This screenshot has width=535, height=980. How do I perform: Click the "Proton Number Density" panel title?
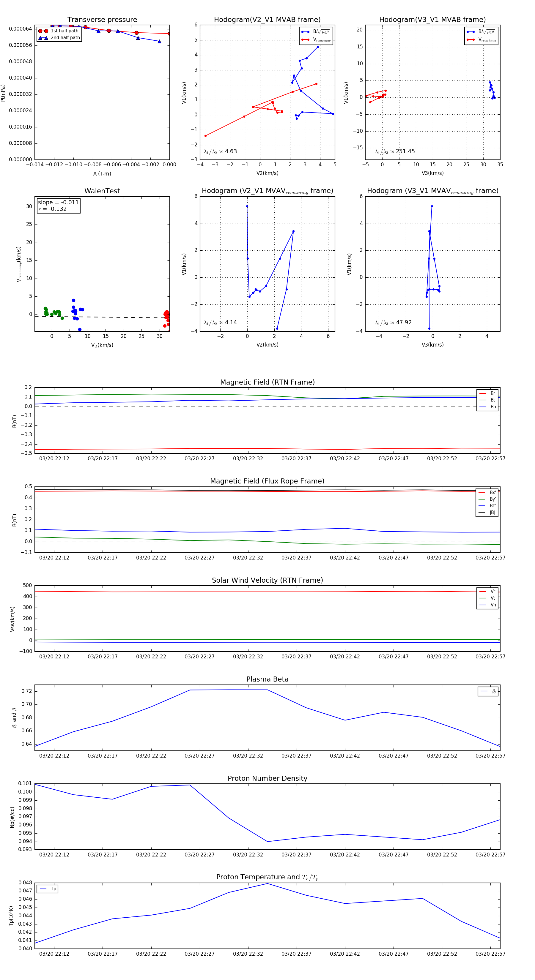(267, 778)
